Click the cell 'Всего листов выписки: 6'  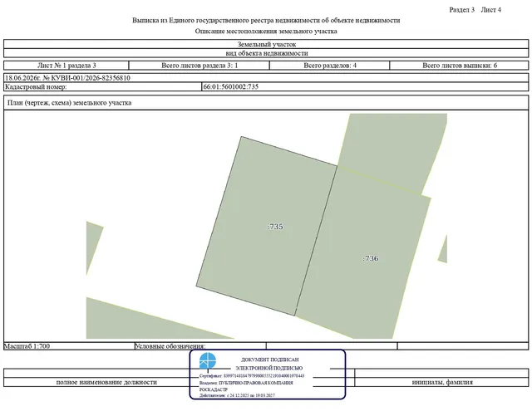tap(460, 66)
